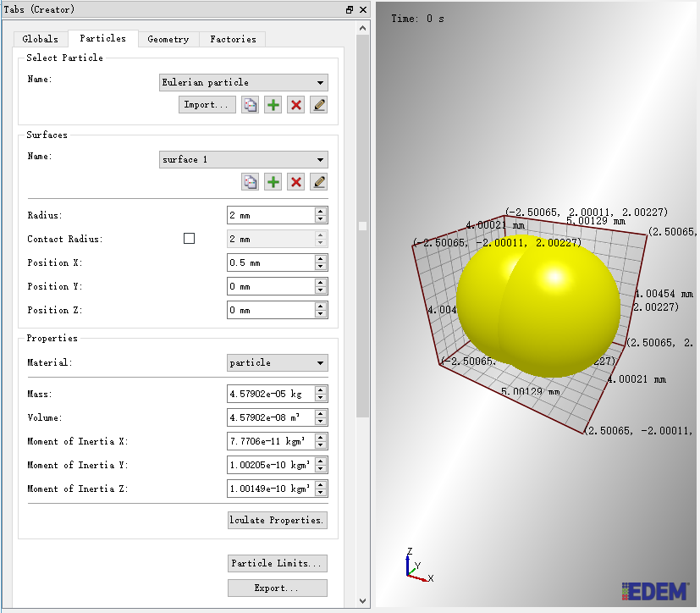This screenshot has width=700, height=613.
Task: Click the Import... button
Action: pos(207,105)
